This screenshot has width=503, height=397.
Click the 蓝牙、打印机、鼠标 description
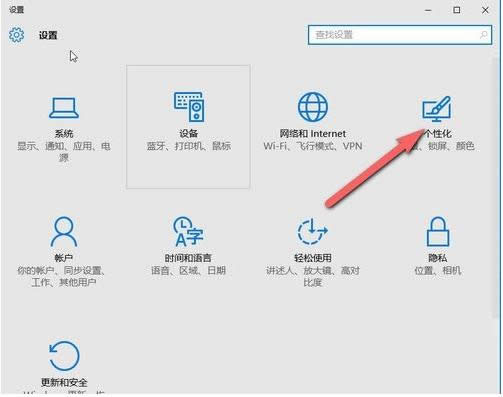[189, 146]
